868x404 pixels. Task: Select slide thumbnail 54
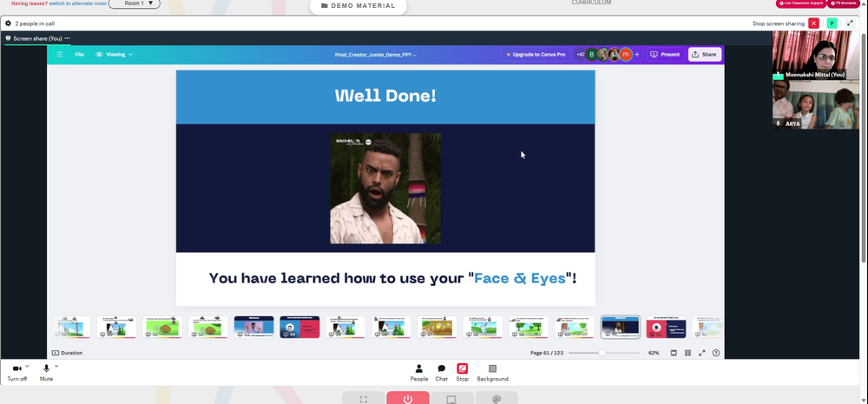pos(299,327)
